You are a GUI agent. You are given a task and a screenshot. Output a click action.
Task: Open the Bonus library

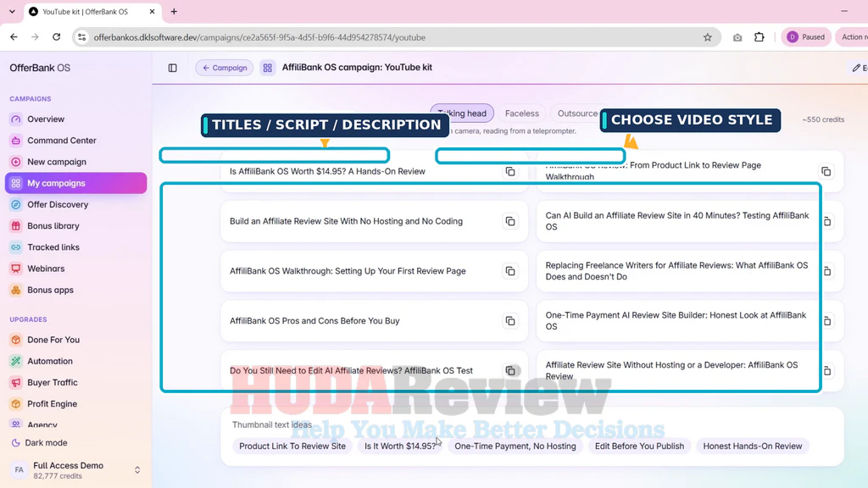point(75,225)
